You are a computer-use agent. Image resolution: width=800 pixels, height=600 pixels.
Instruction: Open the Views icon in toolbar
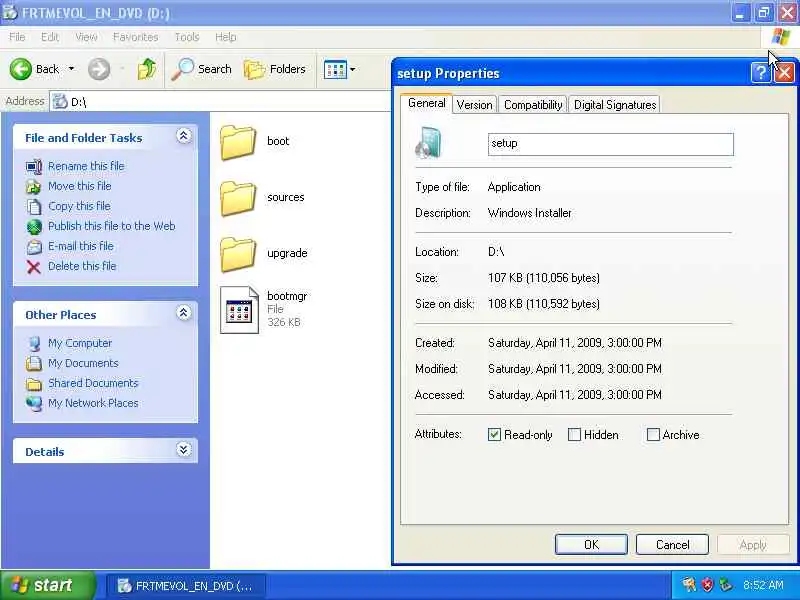335,69
